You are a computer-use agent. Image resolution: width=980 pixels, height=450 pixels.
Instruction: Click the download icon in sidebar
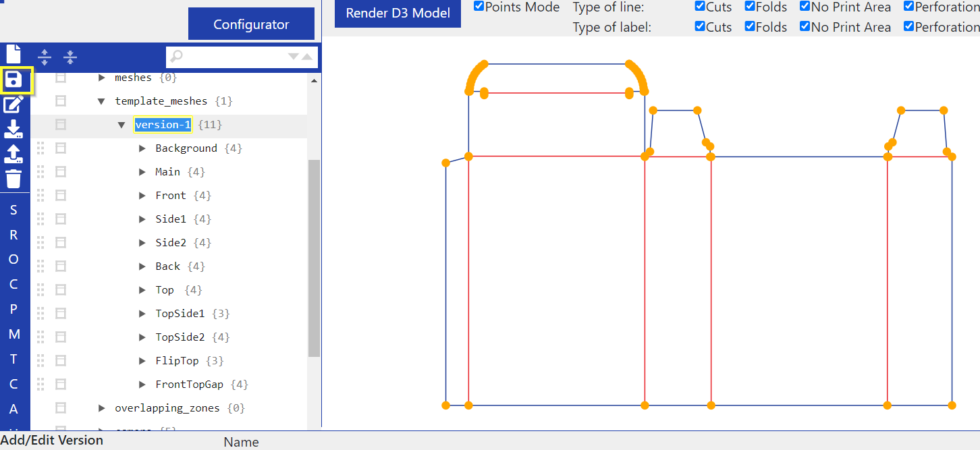[13, 130]
